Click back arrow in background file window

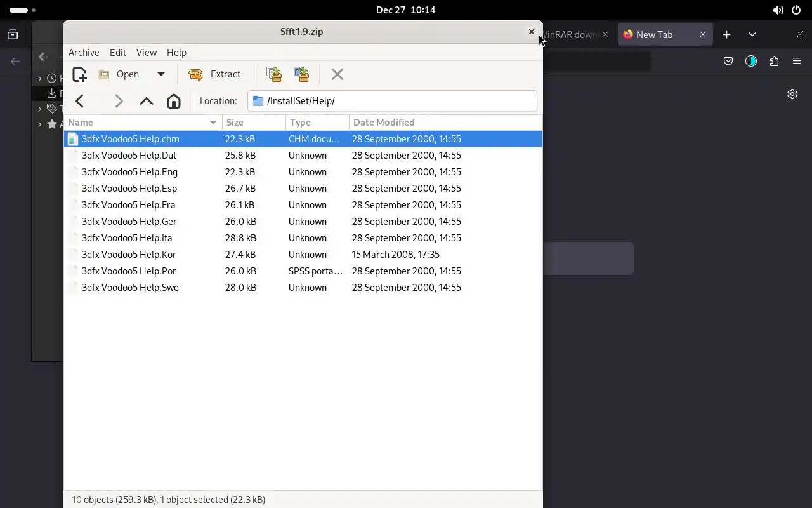point(43,57)
